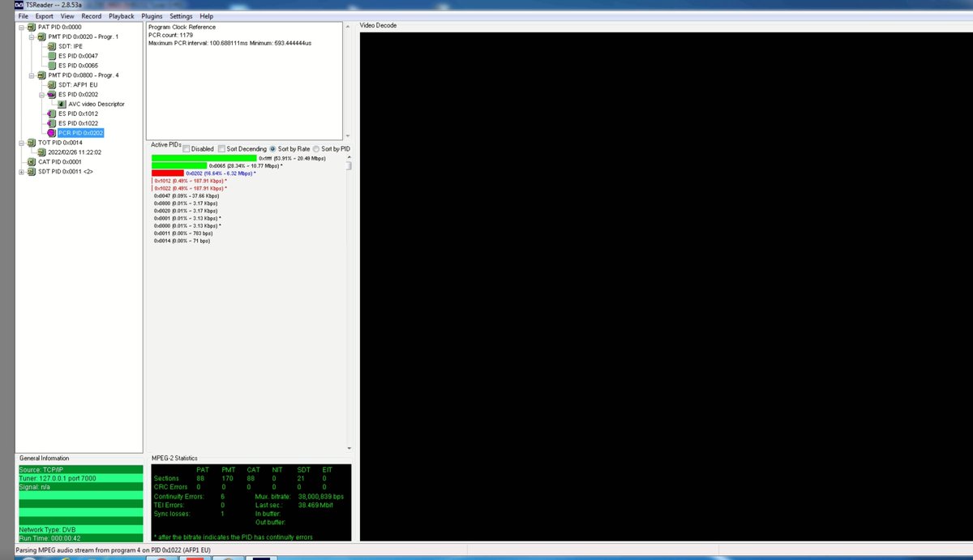Click the Source: TCP/IP info row
973x560 pixels.
click(x=80, y=469)
